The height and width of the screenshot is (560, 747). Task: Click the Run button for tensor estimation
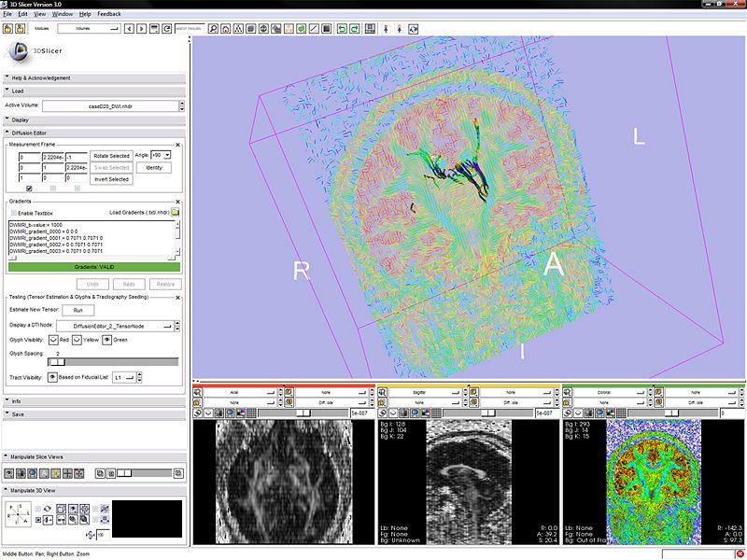pyautogui.click(x=78, y=309)
